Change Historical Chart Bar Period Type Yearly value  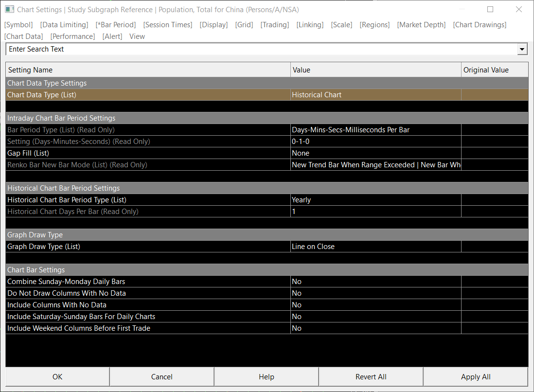[x=375, y=200]
